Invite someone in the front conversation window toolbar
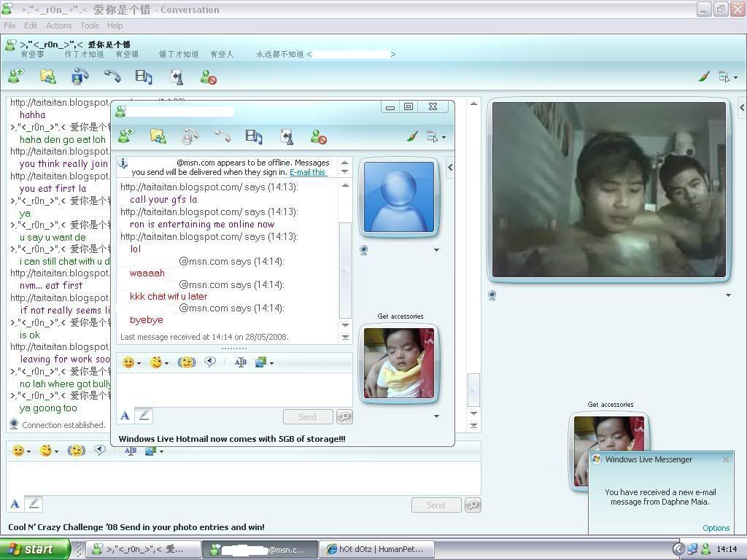This screenshot has height=560, width=747. [x=126, y=136]
